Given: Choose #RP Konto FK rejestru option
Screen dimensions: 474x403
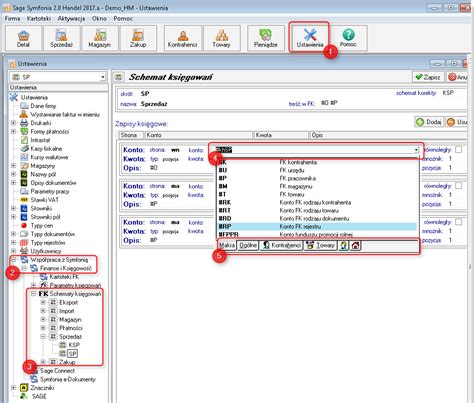Looking at the screenshot, I should click(317, 227).
